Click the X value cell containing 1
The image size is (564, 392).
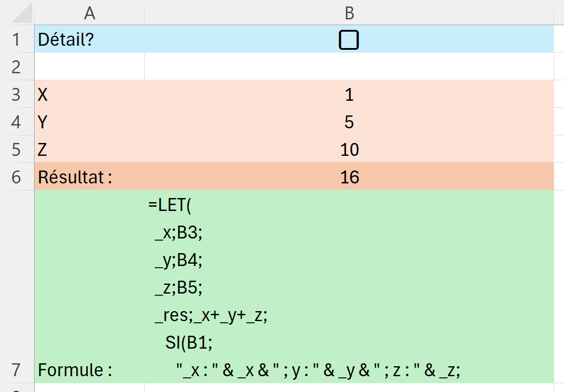pyautogui.click(x=349, y=94)
